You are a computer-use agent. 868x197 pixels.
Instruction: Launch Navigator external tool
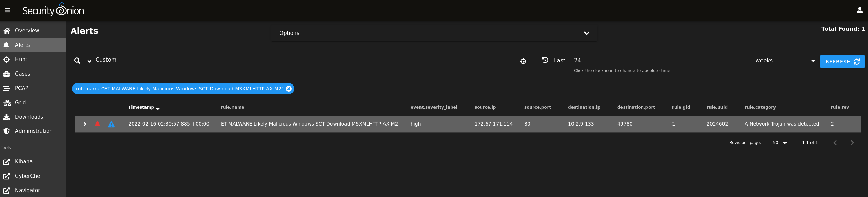(x=33, y=191)
